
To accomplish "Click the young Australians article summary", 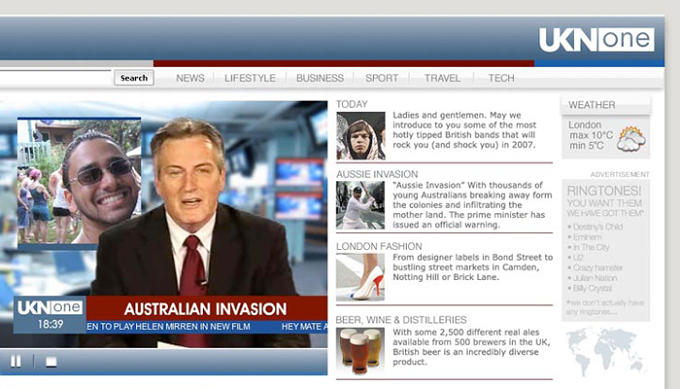I will pos(472,205).
